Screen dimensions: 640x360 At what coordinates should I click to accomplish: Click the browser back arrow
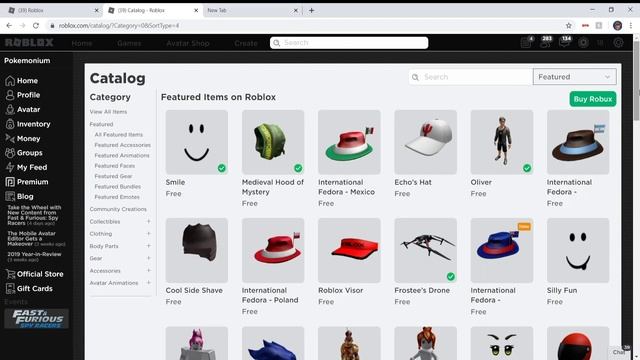tap(9, 25)
